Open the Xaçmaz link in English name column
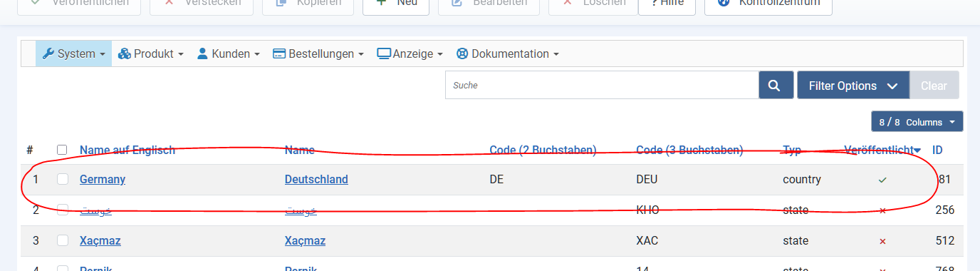This screenshot has width=980, height=271. click(100, 240)
